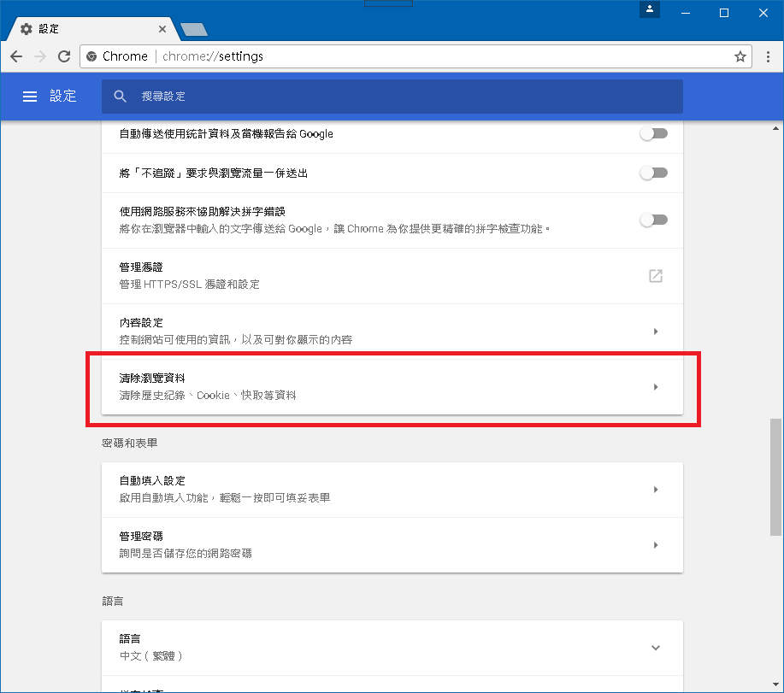Open a new tab with the new-tab button
This screenshot has width=784, height=693.
tap(194, 30)
